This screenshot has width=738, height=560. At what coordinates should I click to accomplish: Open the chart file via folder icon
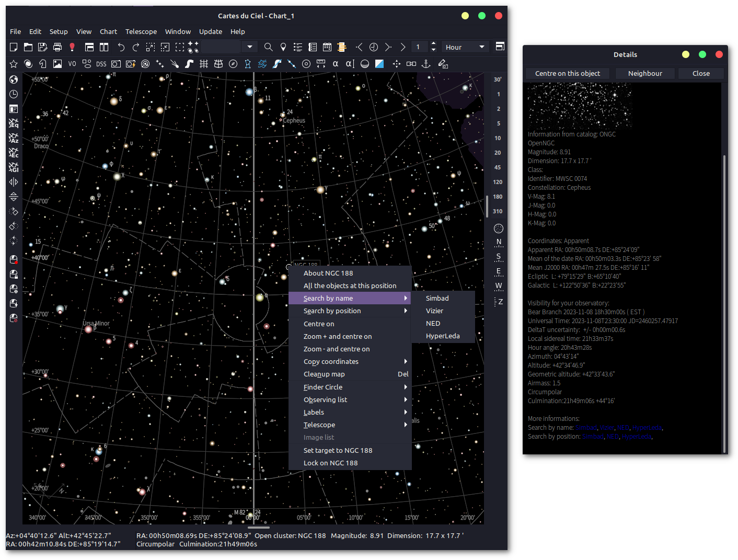coord(28,47)
